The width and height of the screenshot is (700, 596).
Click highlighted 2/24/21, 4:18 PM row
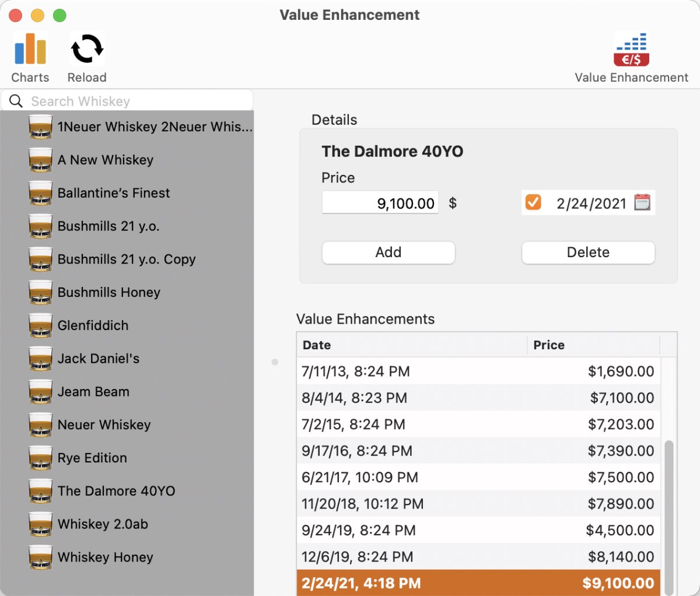point(479,583)
